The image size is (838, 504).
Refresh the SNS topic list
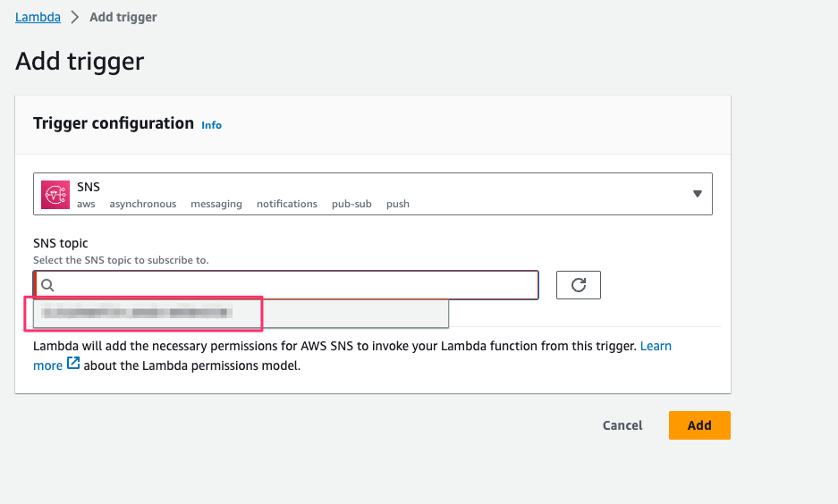coord(579,285)
